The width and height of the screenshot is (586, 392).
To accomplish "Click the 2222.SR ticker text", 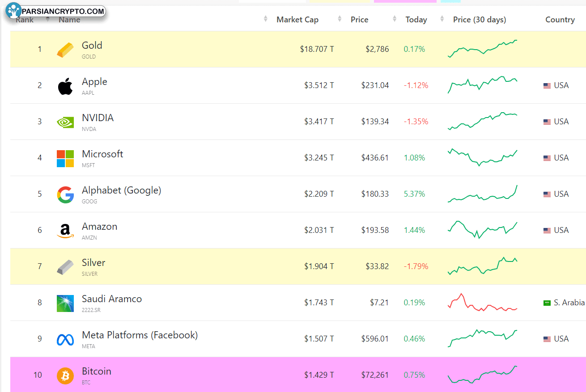I will coord(91,310).
